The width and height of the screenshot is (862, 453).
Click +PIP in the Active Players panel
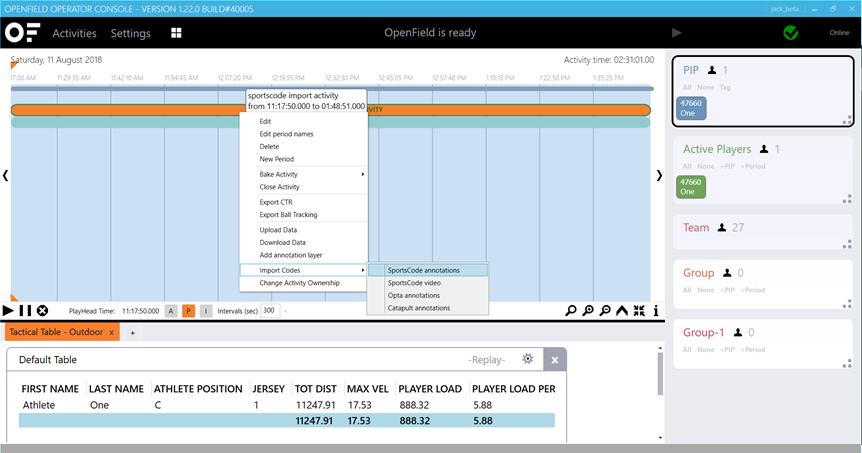(x=729, y=166)
